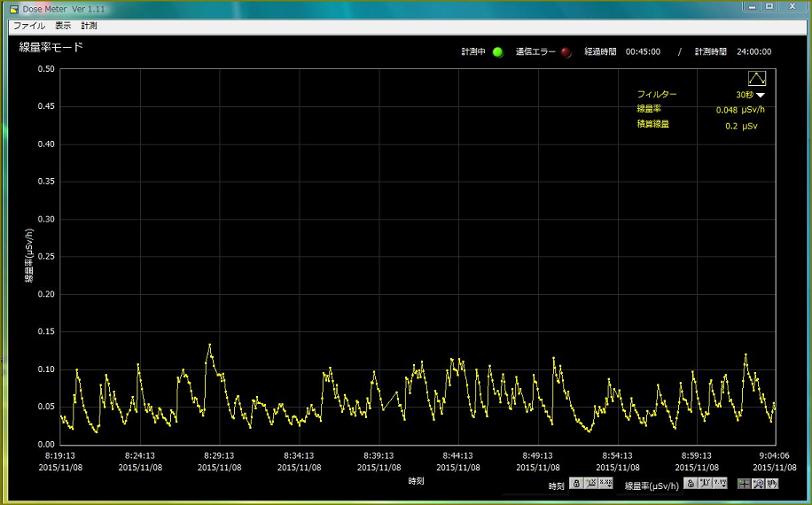
Task: Open the 計測 menu
Action: pyautogui.click(x=90, y=26)
